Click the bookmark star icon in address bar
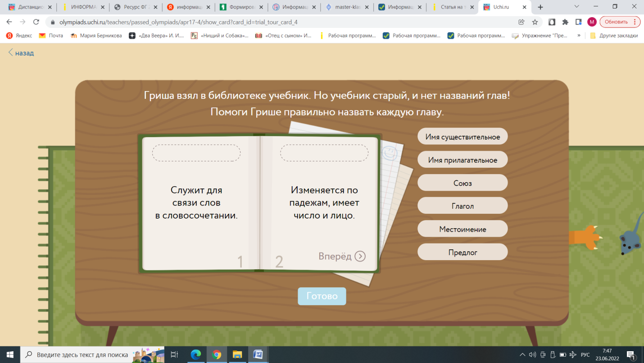Image resolution: width=644 pixels, height=363 pixels. click(535, 22)
